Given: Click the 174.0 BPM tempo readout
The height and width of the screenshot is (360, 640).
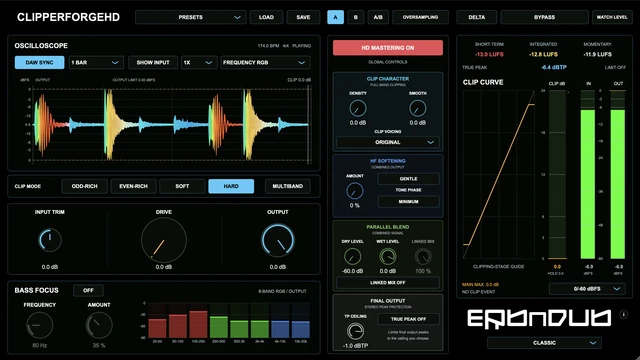Looking at the screenshot, I should (x=269, y=46).
